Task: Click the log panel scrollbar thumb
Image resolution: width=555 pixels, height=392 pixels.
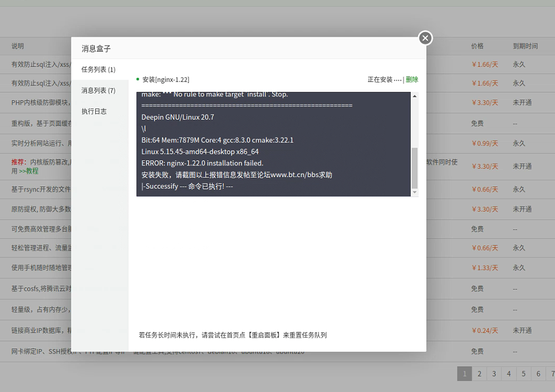Action: pyautogui.click(x=415, y=168)
